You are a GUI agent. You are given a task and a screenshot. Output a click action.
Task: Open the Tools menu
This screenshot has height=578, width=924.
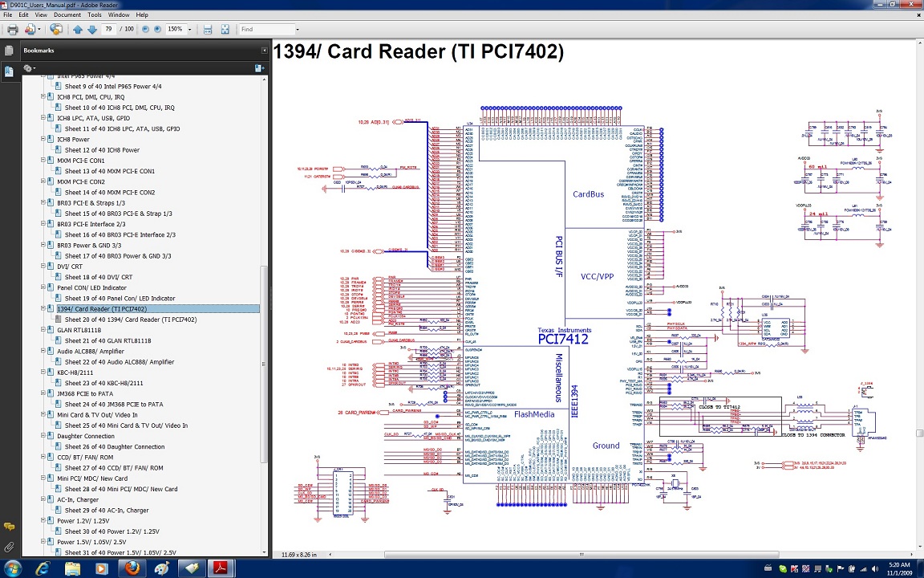[x=95, y=14]
